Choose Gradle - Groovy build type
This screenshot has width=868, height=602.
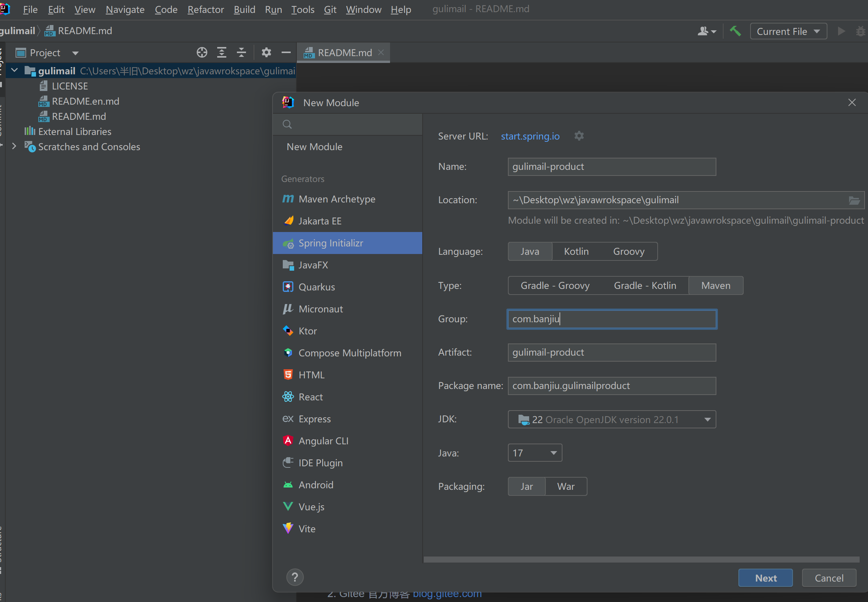click(x=555, y=286)
